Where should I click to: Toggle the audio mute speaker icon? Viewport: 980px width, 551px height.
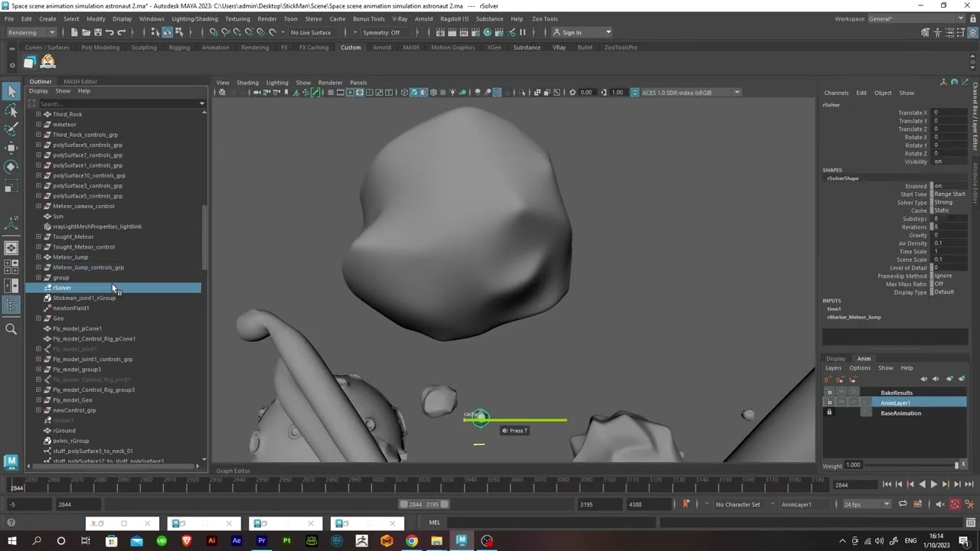940,504
